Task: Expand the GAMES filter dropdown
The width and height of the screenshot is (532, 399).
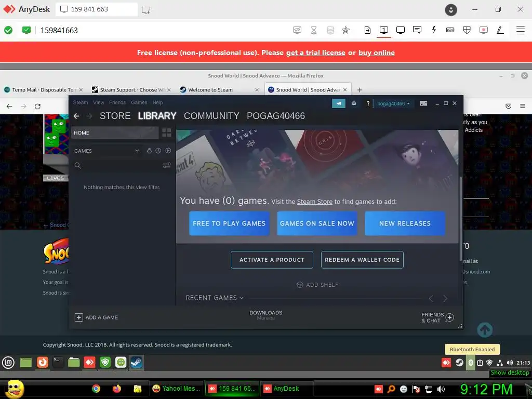Action: pos(137,151)
